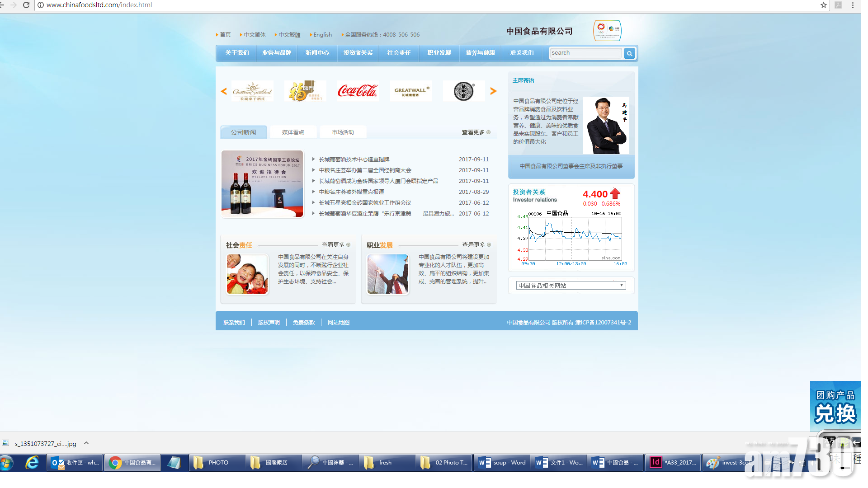
Task: Switch the site language to English
Action: tap(322, 35)
